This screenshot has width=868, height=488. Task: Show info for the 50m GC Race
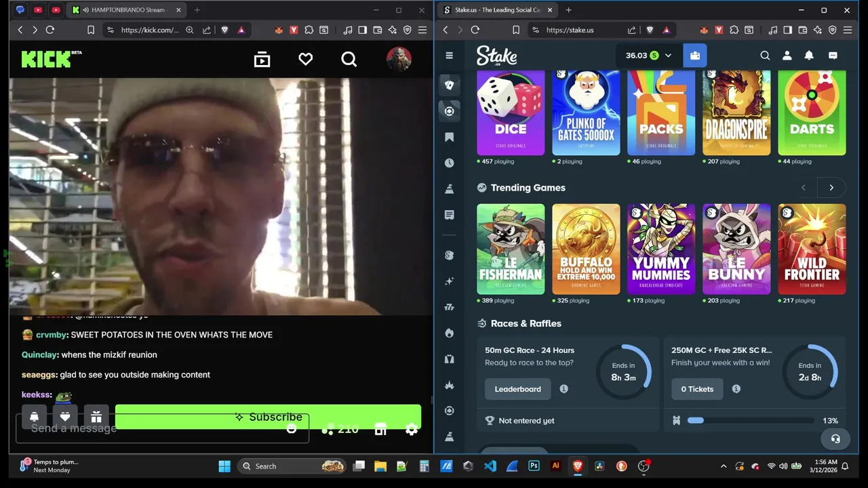(x=564, y=389)
